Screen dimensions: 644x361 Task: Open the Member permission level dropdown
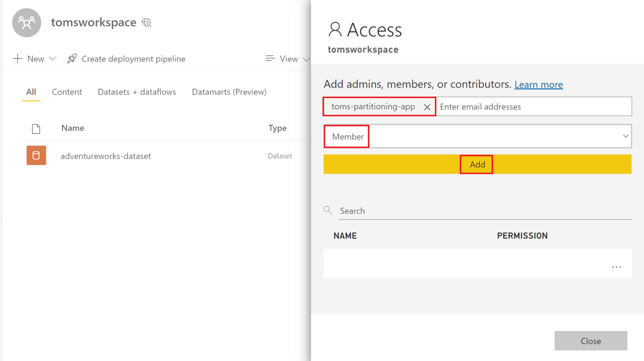pyautogui.click(x=625, y=136)
